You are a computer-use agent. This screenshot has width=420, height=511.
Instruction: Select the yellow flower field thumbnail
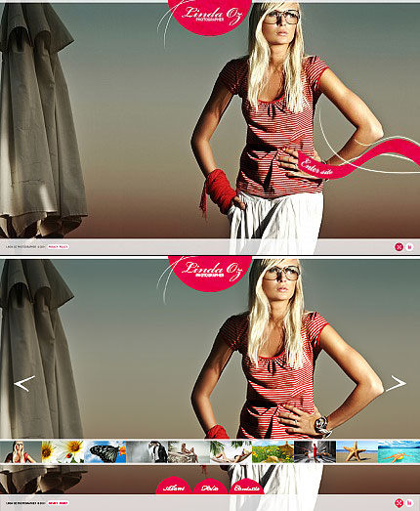(273, 451)
